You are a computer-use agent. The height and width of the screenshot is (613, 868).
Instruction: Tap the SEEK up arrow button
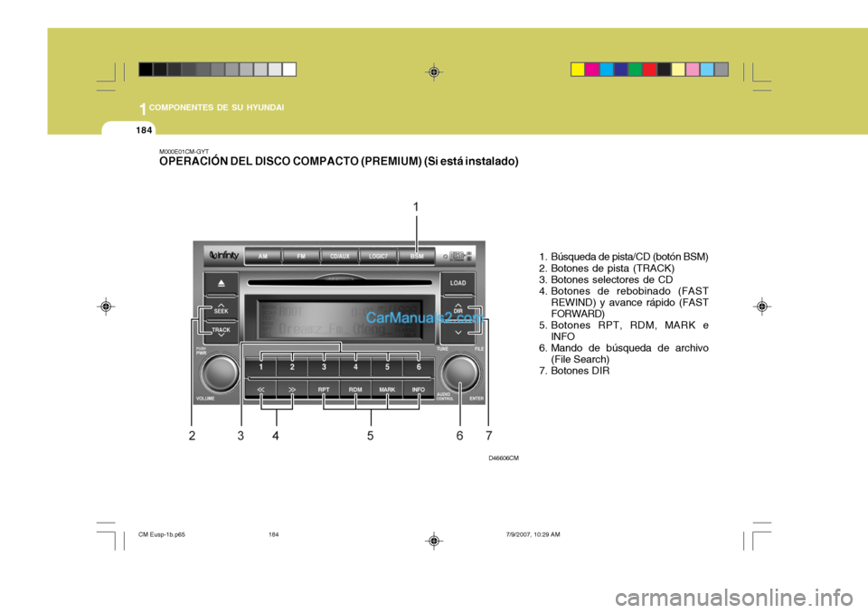pos(221,308)
